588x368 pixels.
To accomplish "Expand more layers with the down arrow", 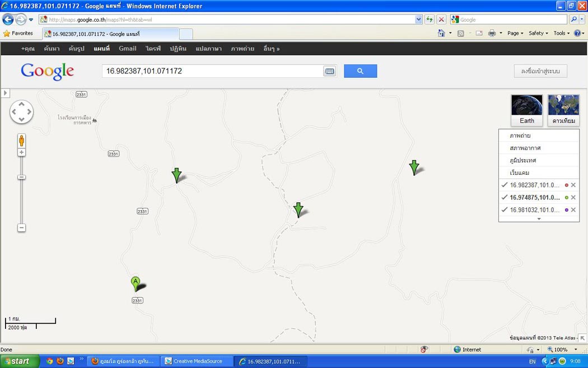I will [539, 218].
